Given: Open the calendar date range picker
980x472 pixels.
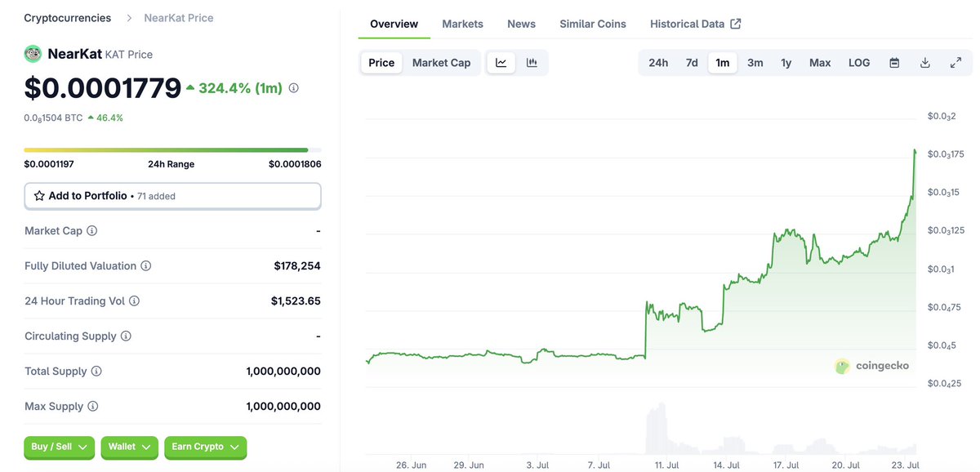Looking at the screenshot, I should tap(894, 63).
